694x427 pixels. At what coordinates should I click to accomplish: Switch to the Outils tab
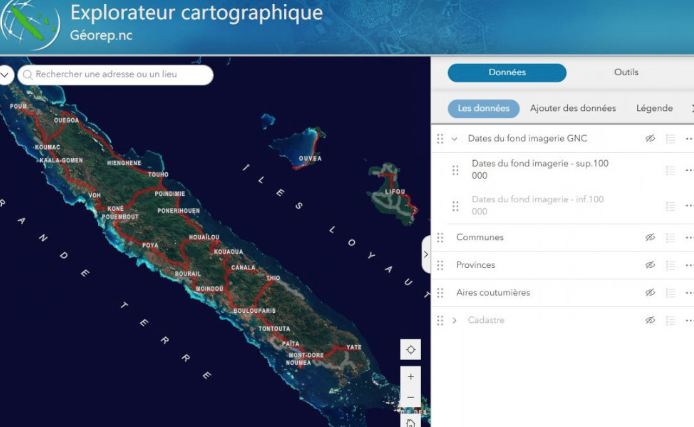tap(626, 72)
